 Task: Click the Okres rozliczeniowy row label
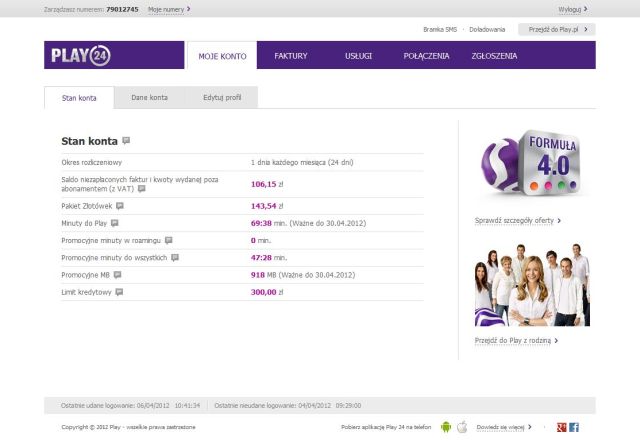(91, 162)
